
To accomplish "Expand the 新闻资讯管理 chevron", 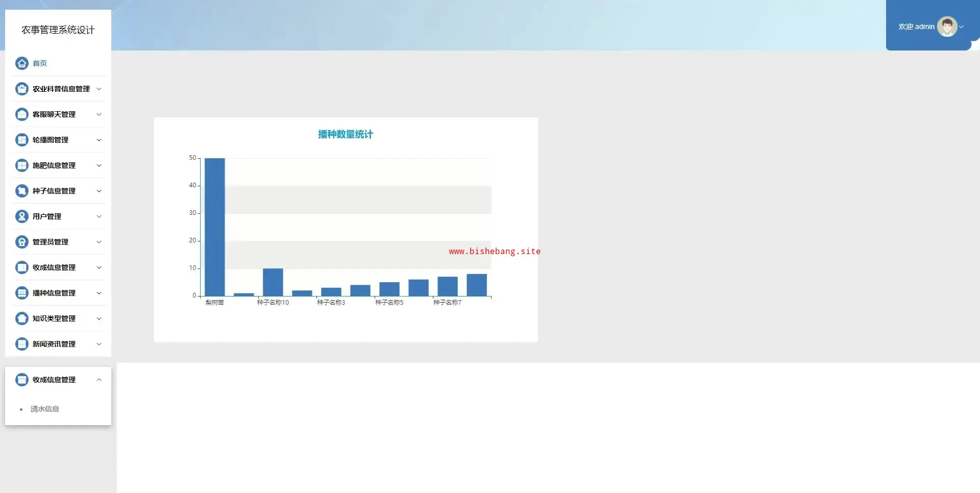I will [99, 344].
